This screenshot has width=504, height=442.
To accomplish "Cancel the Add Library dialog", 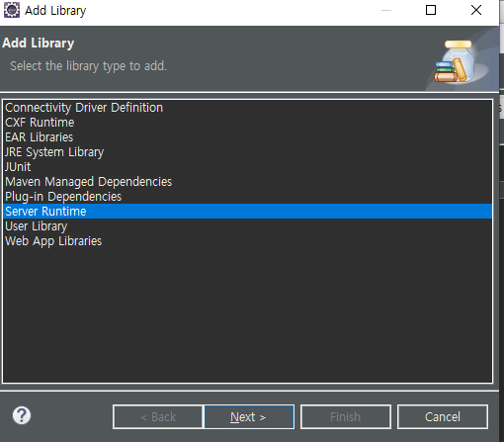I will click(x=443, y=417).
